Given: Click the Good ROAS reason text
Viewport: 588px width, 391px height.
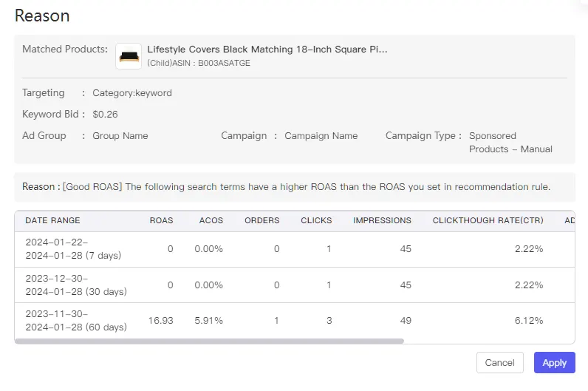Looking at the screenshot, I should click(x=306, y=187).
